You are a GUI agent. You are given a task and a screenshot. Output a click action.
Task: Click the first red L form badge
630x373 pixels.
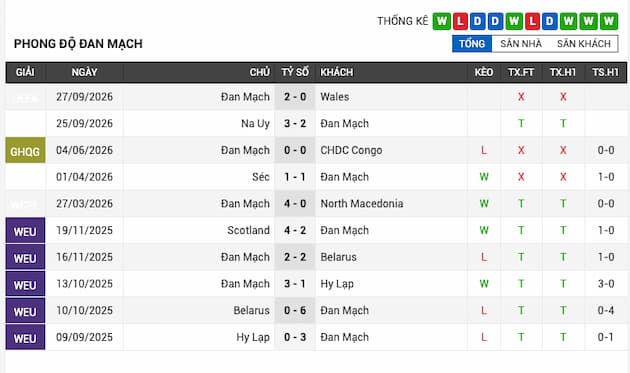click(x=460, y=21)
